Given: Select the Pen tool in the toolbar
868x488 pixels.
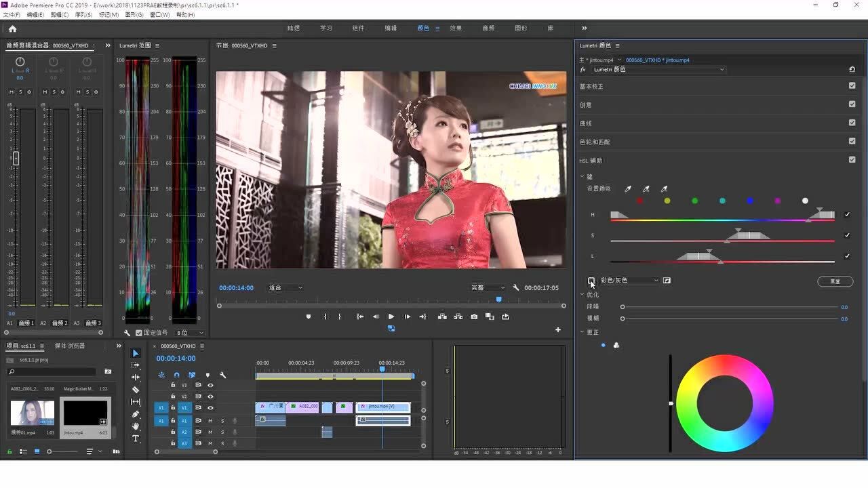Looking at the screenshot, I should point(136,414).
